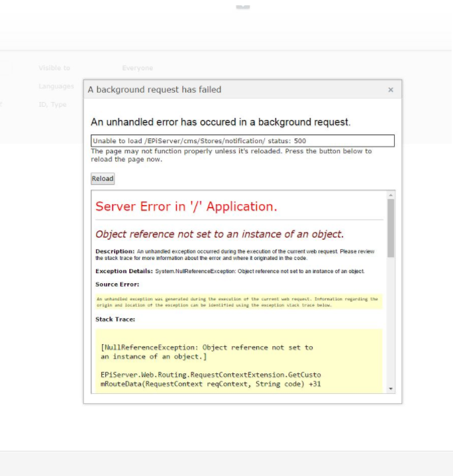Image resolution: width=453 pixels, height=476 pixels.
Task: Click the error details scrollbar thumb
Action: coord(391,228)
